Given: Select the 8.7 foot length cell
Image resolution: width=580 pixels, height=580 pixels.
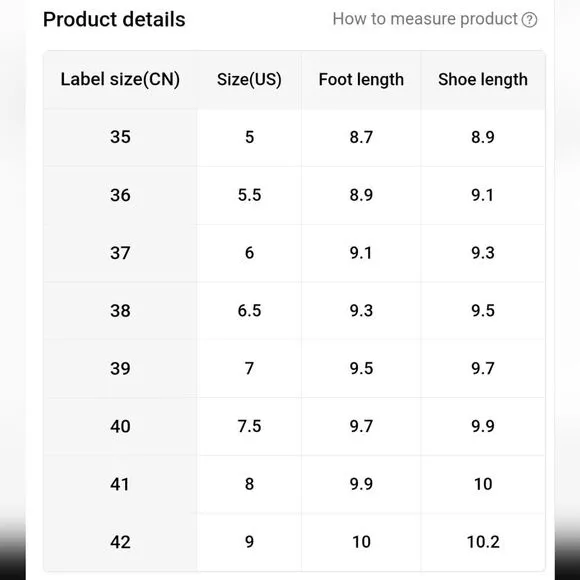Looking at the screenshot, I should click(x=361, y=137).
